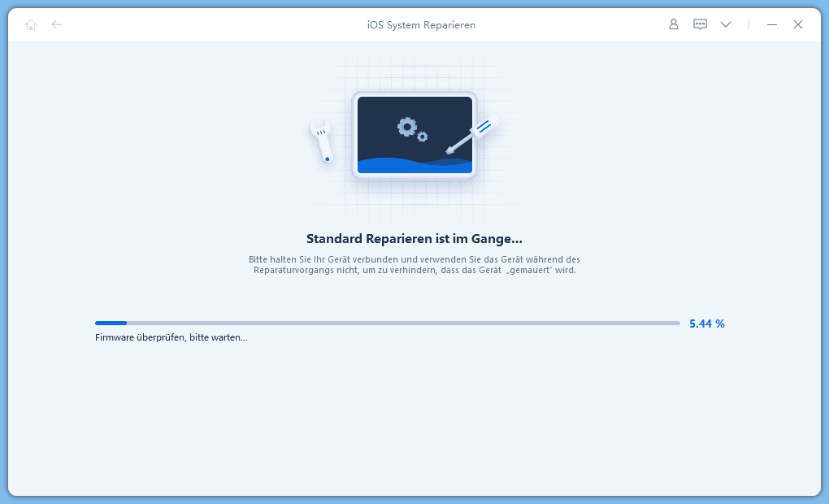Click the wrench icon in the illustration
Screen dimensions: 829x504
pos(322,141)
